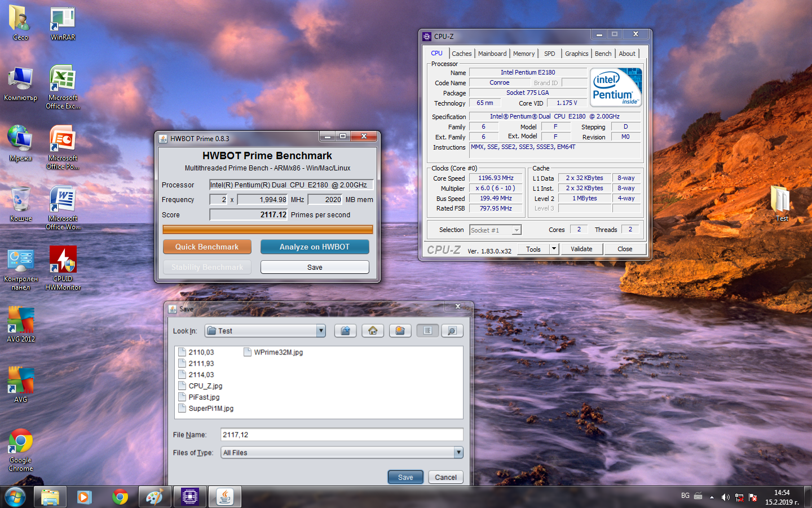The image size is (812, 508).
Task: Open the Microsoft Office Word shortcut
Action: 63,208
